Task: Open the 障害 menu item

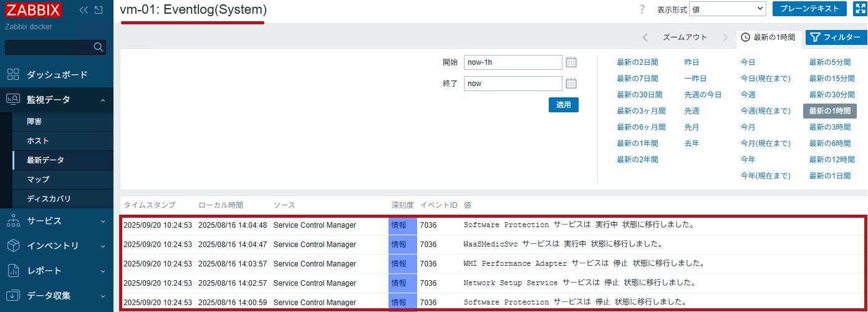Action: pos(34,122)
